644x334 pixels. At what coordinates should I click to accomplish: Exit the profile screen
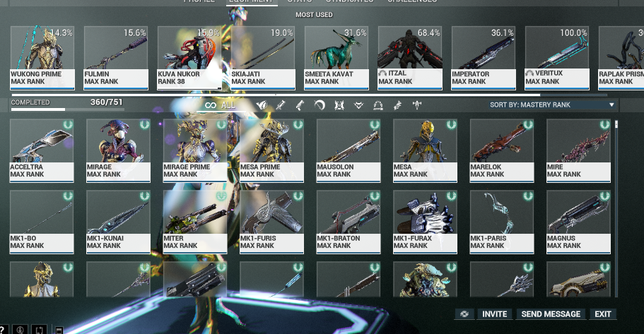click(602, 314)
